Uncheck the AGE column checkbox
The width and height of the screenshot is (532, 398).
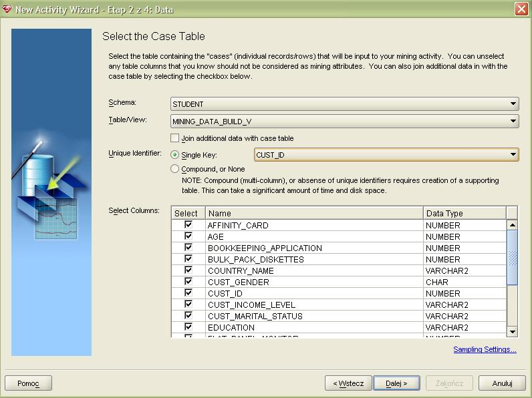[x=188, y=236]
